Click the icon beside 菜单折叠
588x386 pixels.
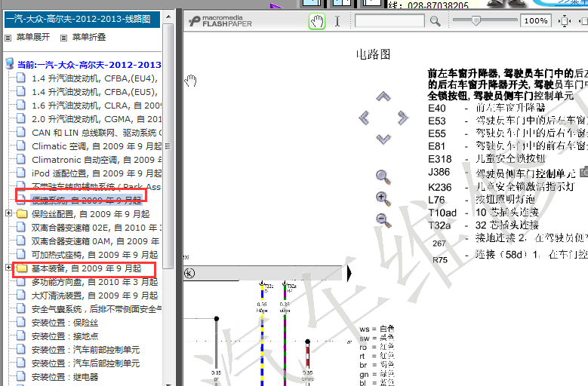click(63, 38)
